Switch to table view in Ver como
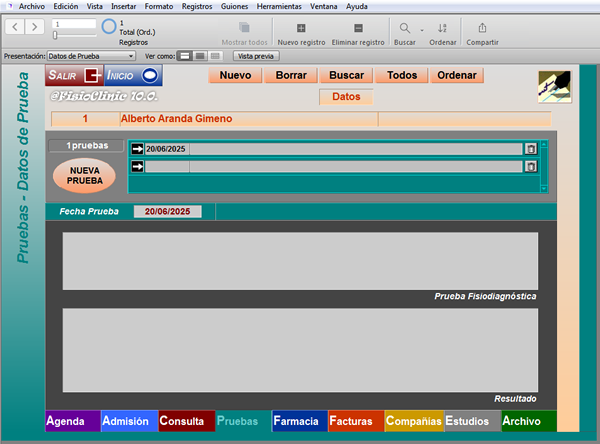This screenshot has width=600, height=444. [x=215, y=56]
